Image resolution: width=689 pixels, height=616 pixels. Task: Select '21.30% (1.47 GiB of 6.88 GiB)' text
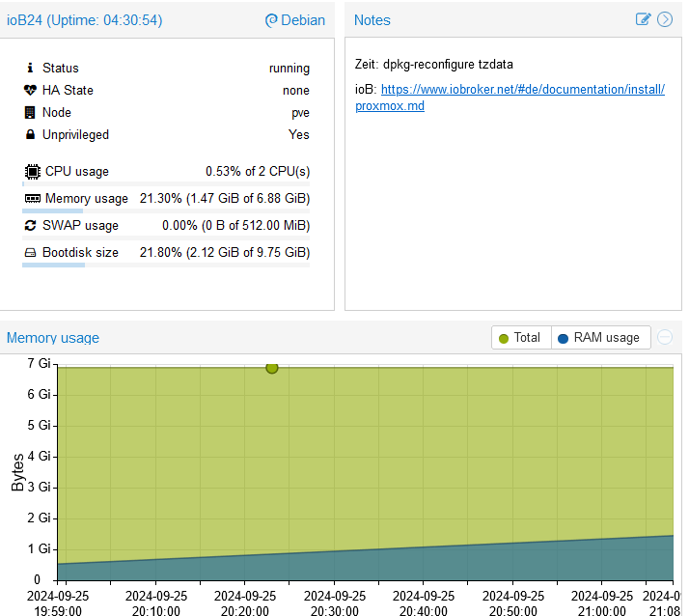(x=225, y=199)
